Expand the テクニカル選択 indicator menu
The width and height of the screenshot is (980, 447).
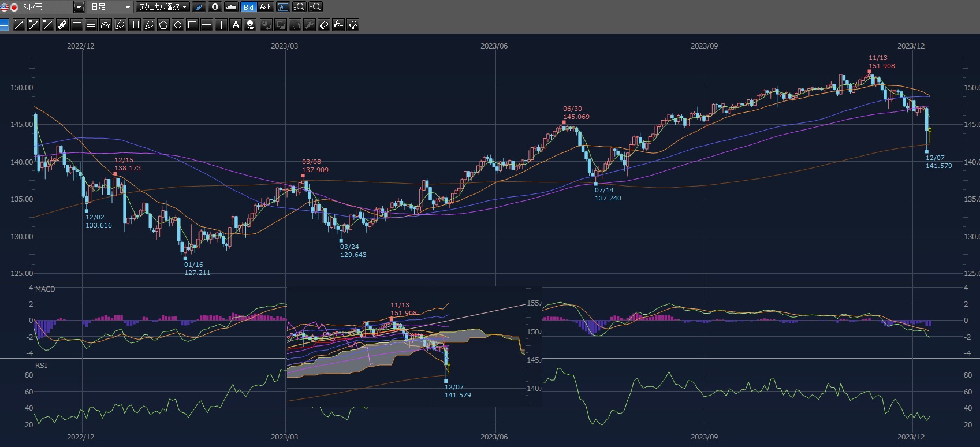pos(163,7)
